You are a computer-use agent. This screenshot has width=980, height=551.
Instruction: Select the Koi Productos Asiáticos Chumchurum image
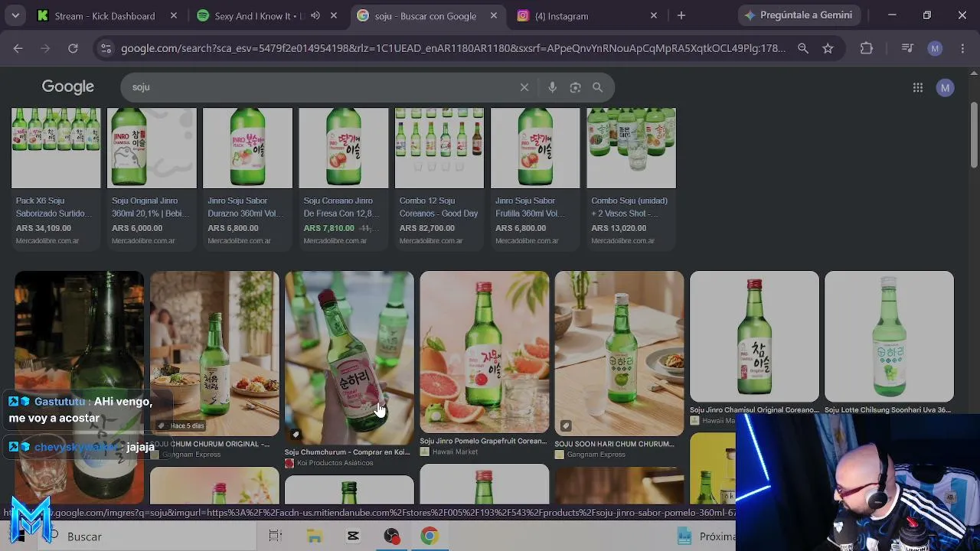coord(349,357)
